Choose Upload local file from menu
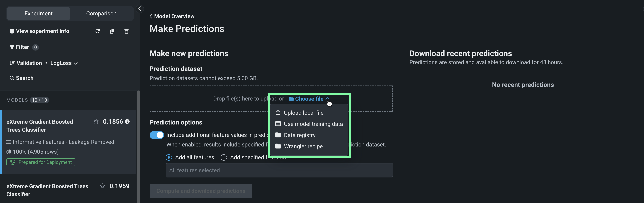Screen dimensions: 644x203 pyautogui.click(x=304, y=113)
